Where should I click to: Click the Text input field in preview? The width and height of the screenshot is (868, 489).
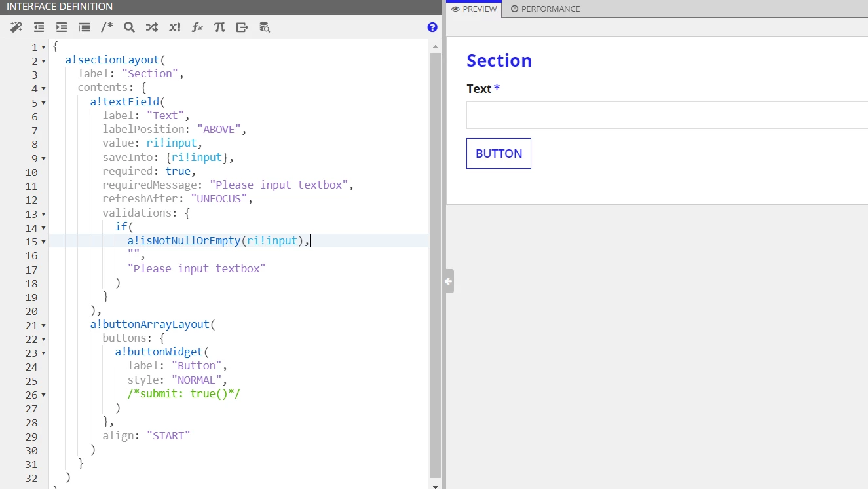pyautogui.click(x=667, y=115)
